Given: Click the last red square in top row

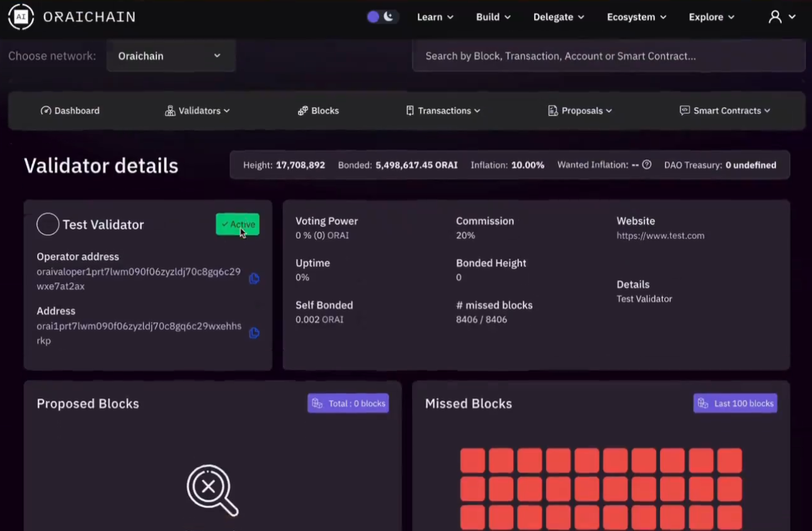Looking at the screenshot, I should pos(729,460).
